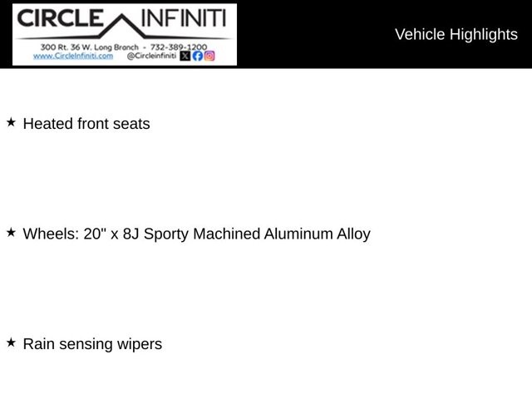This screenshot has height=399, width=532.
Task: Click the star bullet beside Heated front seats
Action: [11, 122]
